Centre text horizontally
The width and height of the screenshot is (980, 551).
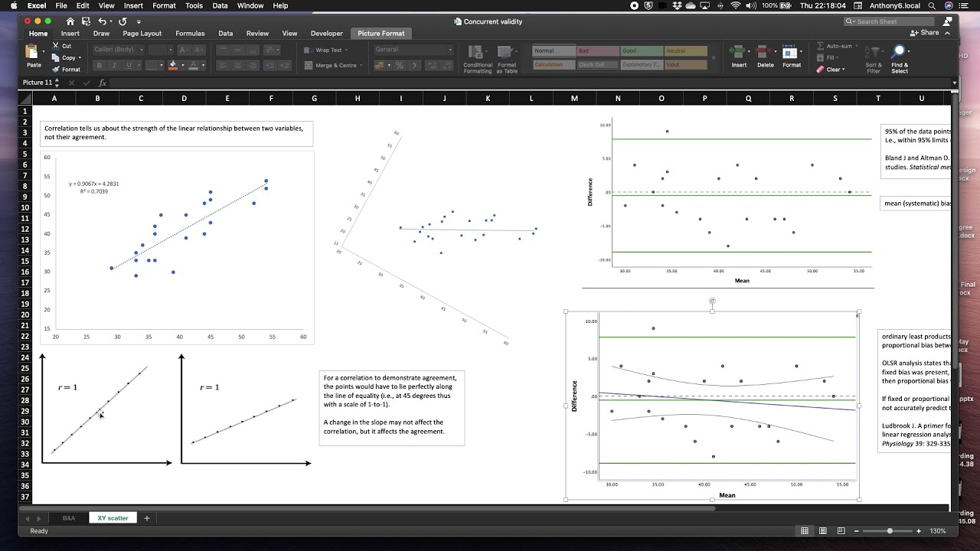[x=238, y=66]
